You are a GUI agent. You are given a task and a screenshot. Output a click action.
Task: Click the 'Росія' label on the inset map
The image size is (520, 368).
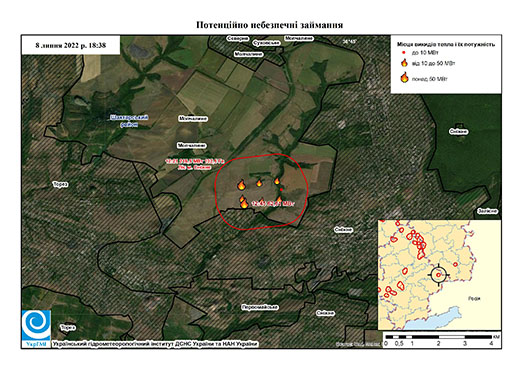tap(474, 299)
